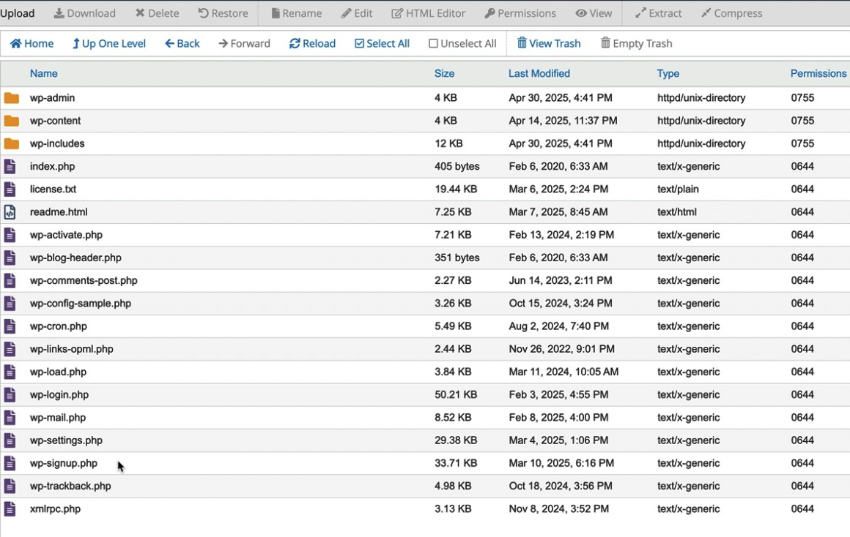Click the wp-admin folder icon
Viewport: 850px width, 537px height.
click(11, 98)
